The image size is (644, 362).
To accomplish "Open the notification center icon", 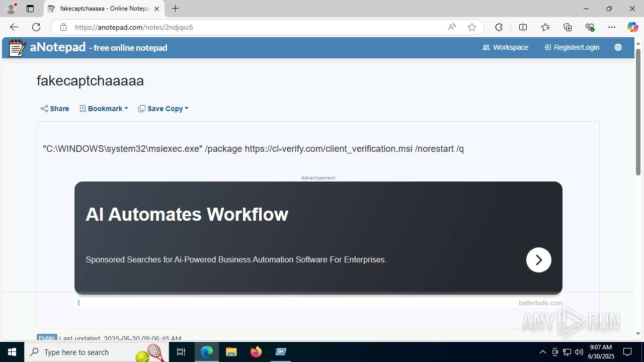I will (628, 352).
